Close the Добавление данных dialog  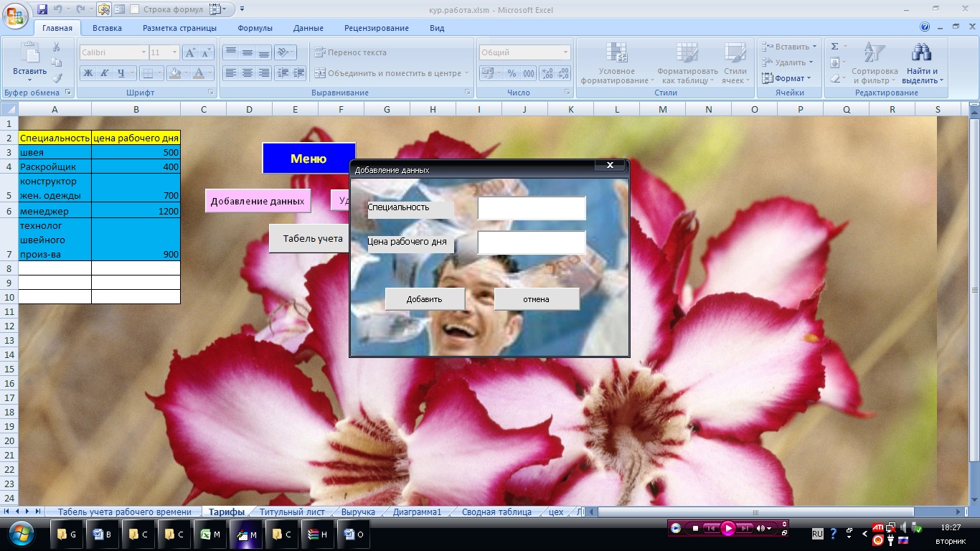(610, 165)
